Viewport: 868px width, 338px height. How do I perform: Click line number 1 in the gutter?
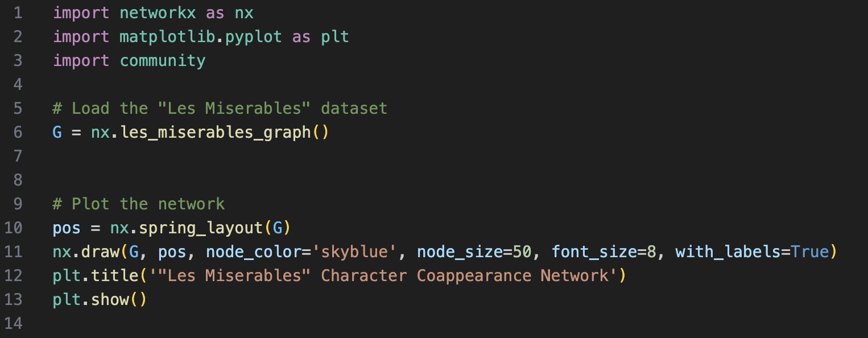(17, 13)
